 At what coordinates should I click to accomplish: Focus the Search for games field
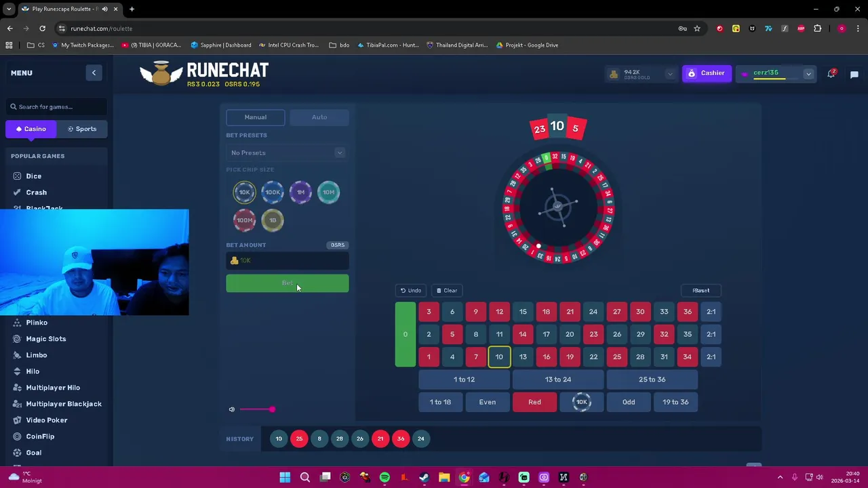pyautogui.click(x=57, y=107)
